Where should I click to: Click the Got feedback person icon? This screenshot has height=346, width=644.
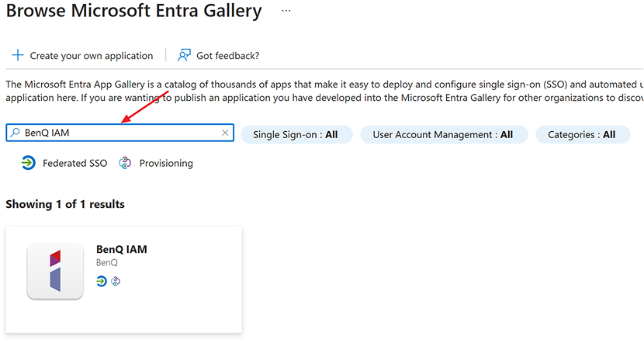tap(184, 56)
